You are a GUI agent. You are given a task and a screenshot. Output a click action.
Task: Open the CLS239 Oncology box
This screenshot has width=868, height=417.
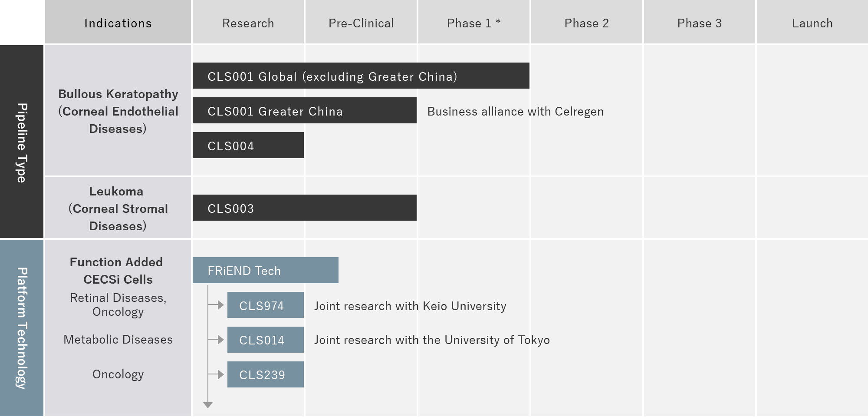[265, 374]
